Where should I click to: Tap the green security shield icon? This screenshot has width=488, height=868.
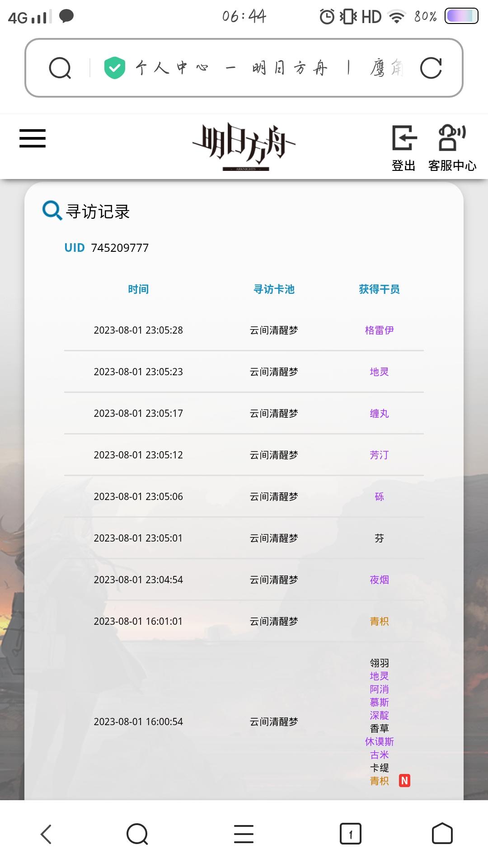tap(115, 68)
